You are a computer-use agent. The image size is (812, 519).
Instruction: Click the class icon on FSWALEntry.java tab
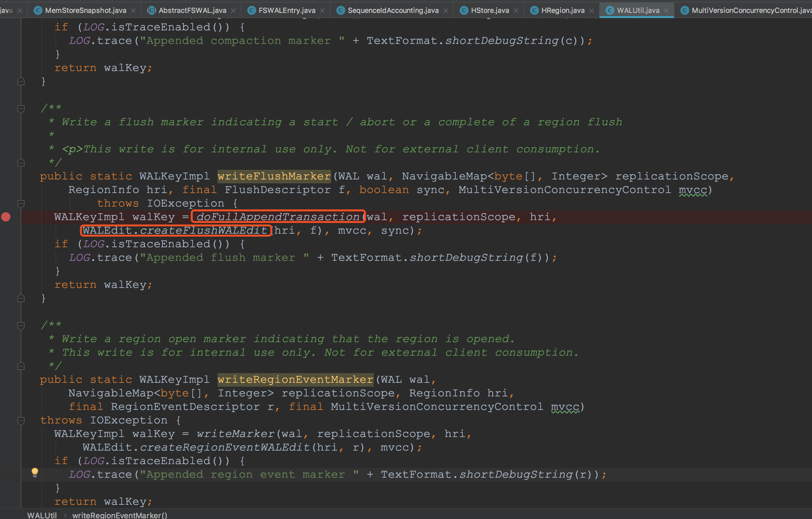(251, 10)
